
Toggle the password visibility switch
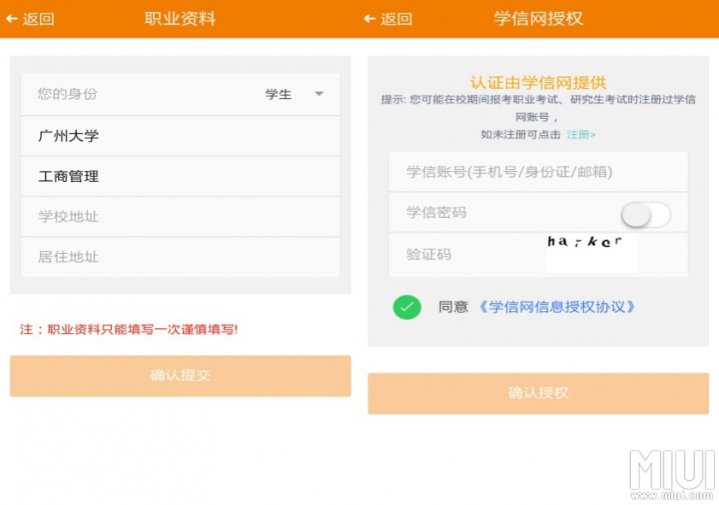pos(646,214)
